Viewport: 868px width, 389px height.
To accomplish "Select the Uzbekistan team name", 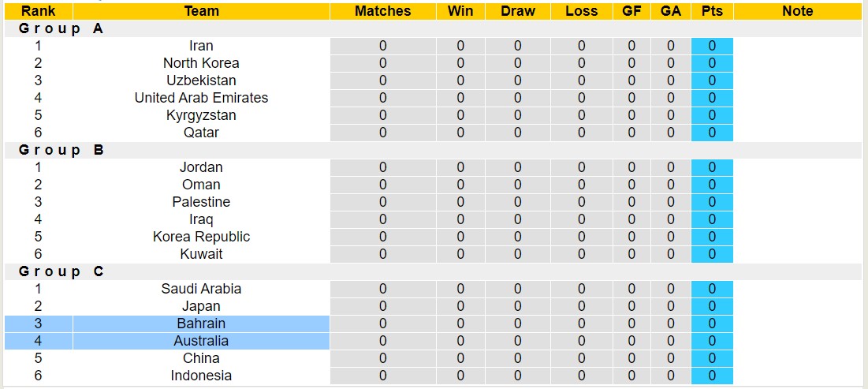I will (201, 80).
